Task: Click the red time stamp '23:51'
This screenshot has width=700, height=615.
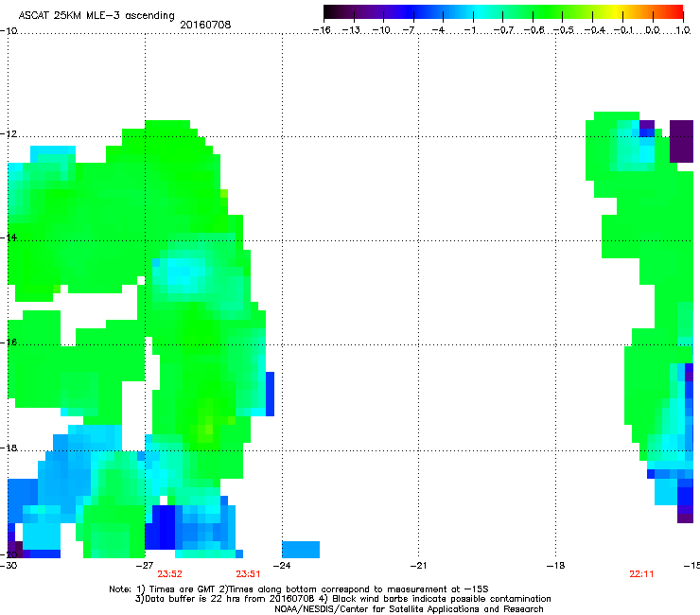Action: (248, 574)
